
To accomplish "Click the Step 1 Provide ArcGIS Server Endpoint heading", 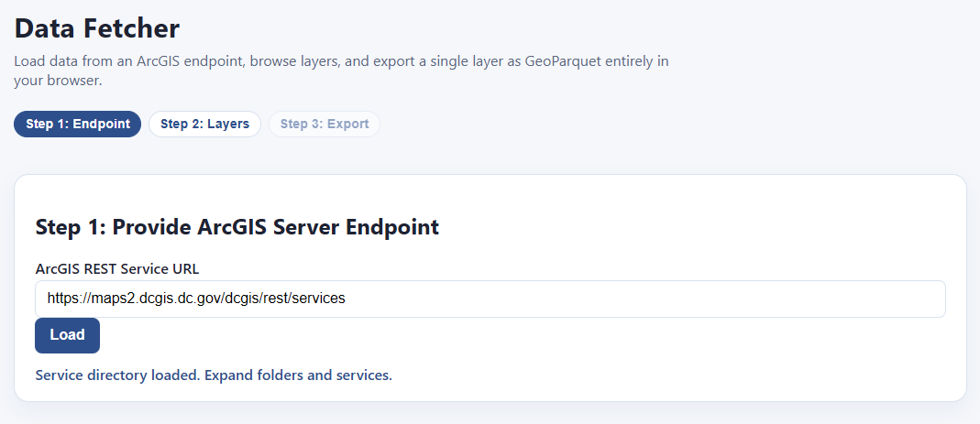I will tap(237, 227).
